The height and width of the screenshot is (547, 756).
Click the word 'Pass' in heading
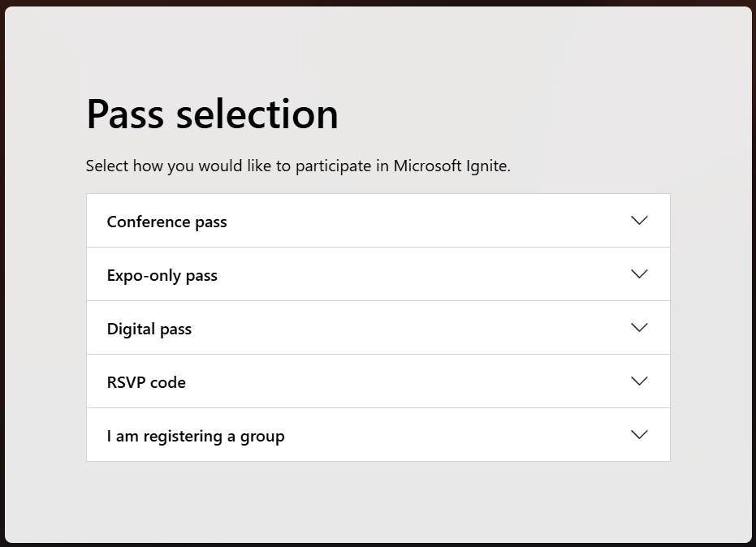point(125,114)
